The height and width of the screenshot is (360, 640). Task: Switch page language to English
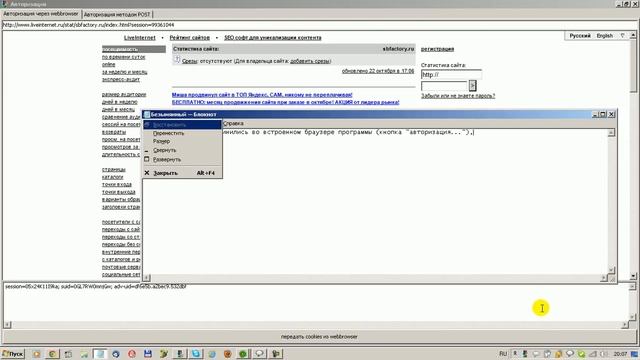tap(604, 36)
